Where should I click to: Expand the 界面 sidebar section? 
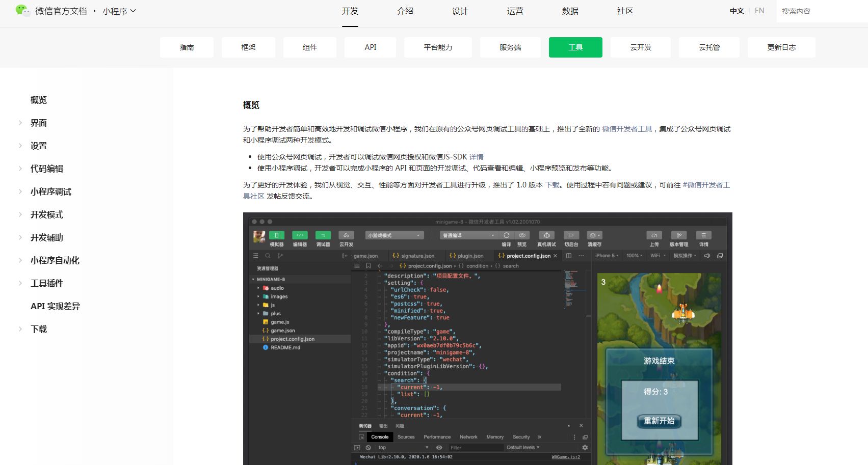pos(39,123)
